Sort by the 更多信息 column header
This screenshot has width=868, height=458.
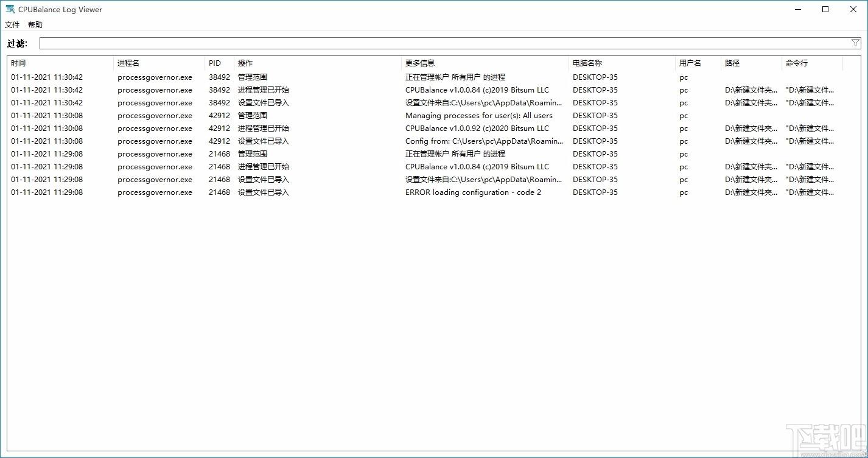point(485,63)
